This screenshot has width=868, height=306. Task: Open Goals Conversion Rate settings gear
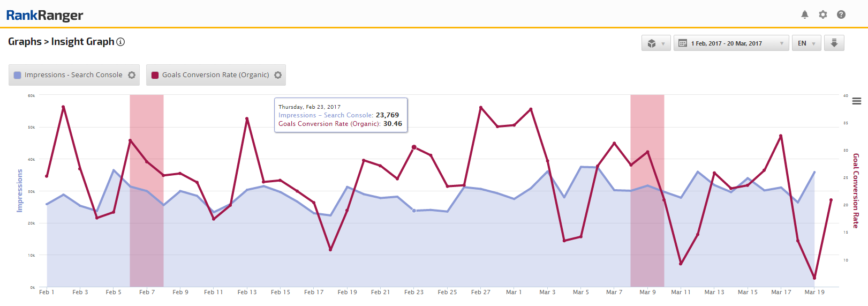(x=278, y=75)
